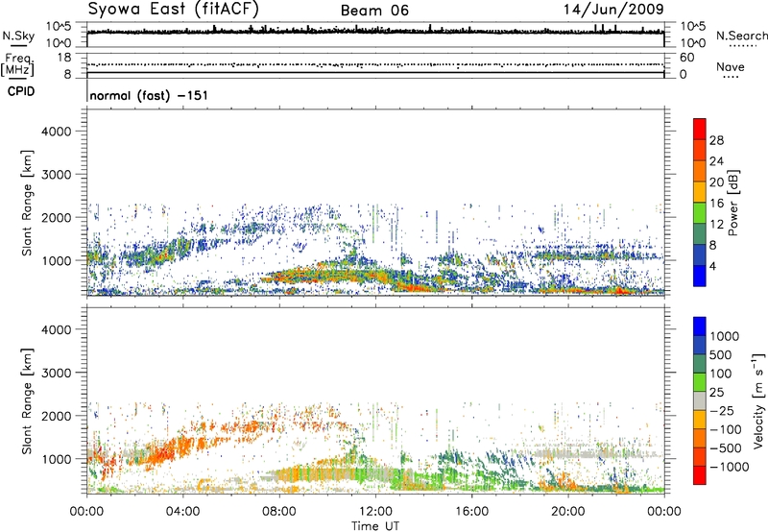Pick the yellow-orange 16–20 dB Power segment
The width and height of the screenshot is (768, 532).
700,192
